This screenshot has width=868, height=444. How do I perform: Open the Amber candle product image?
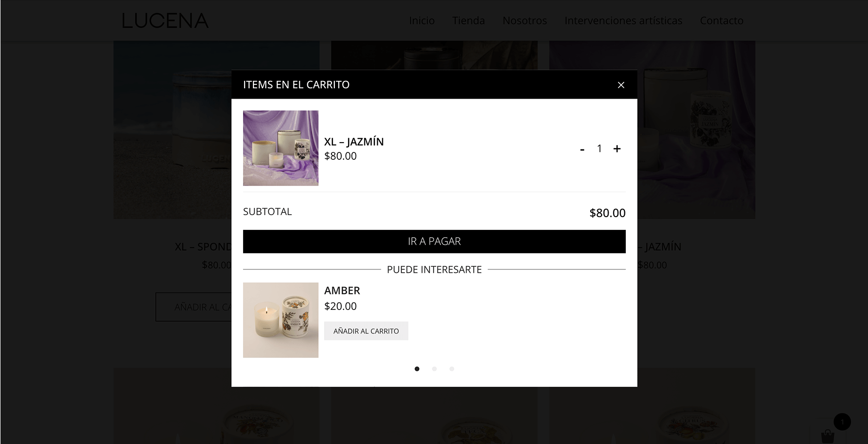(281, 320)
